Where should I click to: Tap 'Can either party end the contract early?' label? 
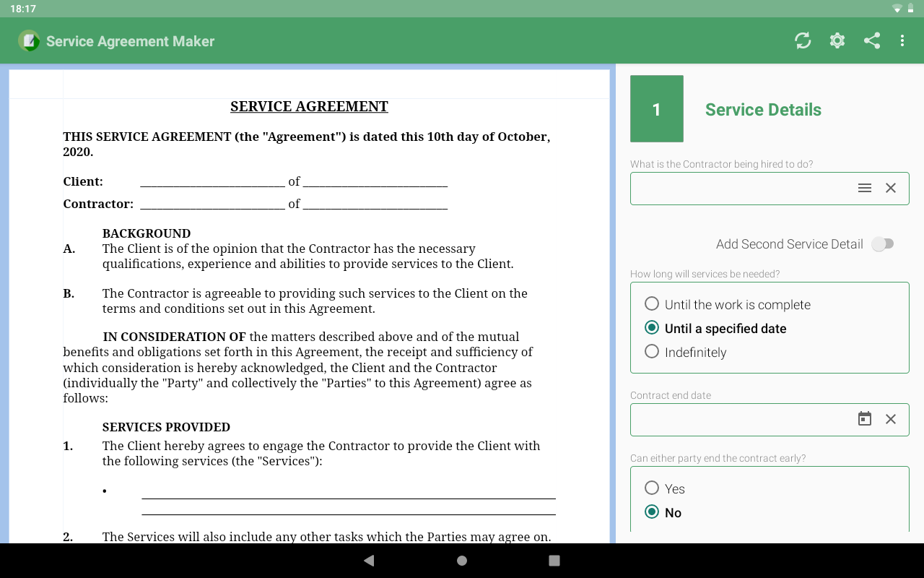coord(718,458)
